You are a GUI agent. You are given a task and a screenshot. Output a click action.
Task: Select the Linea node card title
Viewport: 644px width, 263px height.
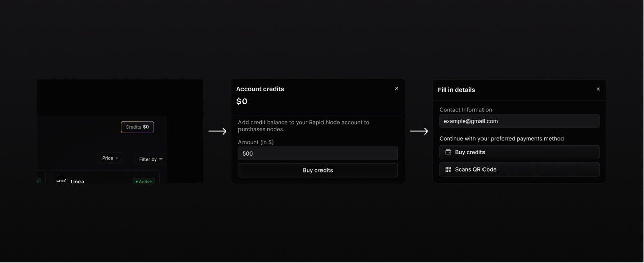pos(77,181)
